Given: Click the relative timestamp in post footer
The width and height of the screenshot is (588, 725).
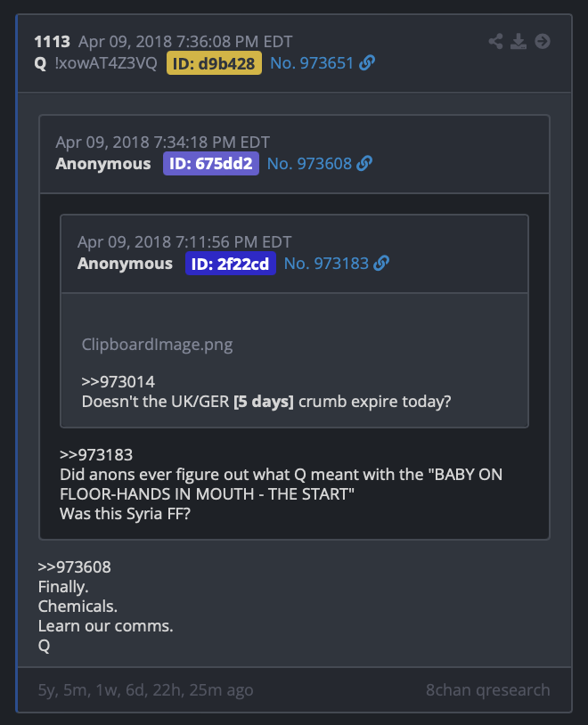Looking at the screenshot, I should click(x=145, y=690).
